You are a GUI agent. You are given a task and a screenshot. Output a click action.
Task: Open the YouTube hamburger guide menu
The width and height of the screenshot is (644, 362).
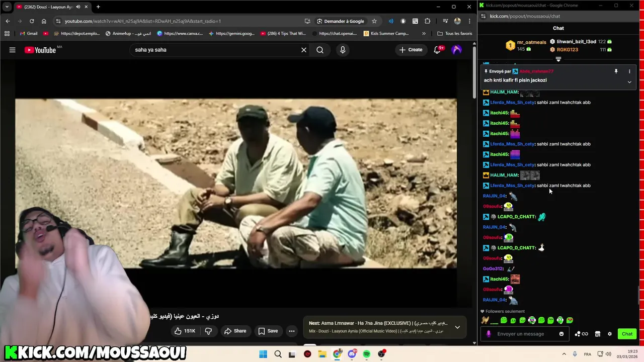point(12,50)
